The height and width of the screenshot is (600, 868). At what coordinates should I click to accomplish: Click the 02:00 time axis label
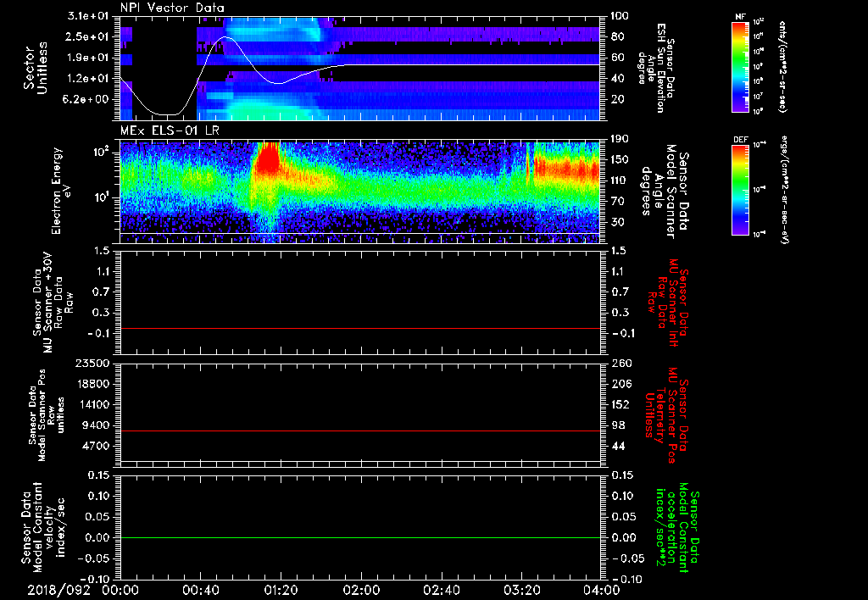(361, 590)
